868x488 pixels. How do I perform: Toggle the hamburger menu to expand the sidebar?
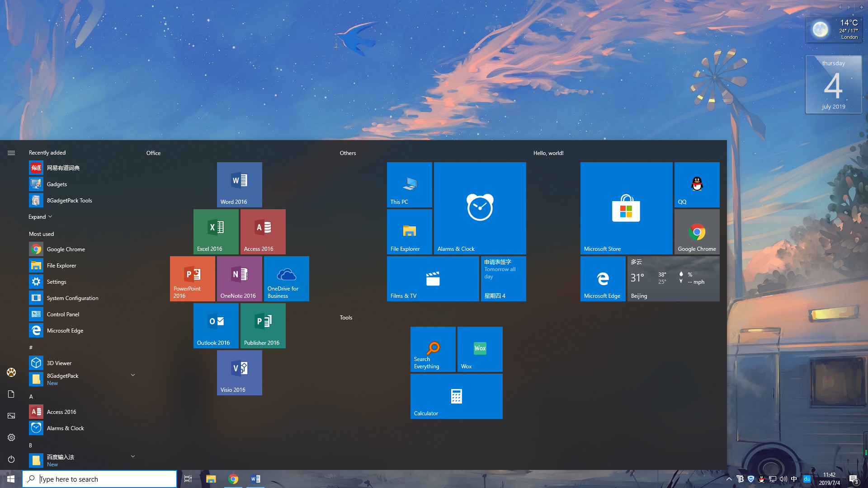click(x=11, y=153)
